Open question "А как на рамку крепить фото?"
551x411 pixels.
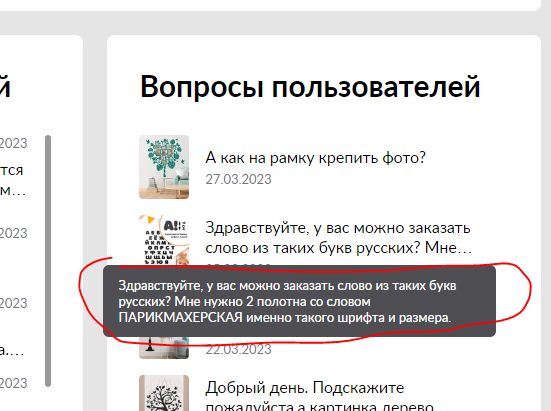click(315, 158)
